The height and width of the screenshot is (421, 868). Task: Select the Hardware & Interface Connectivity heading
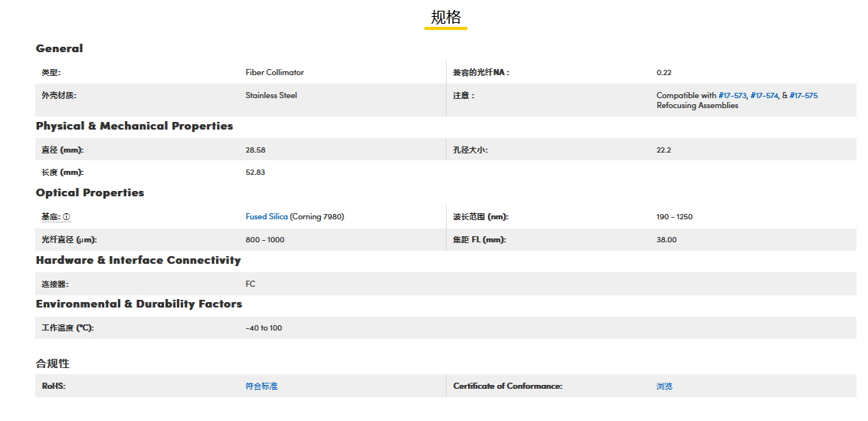coord(138,260)
